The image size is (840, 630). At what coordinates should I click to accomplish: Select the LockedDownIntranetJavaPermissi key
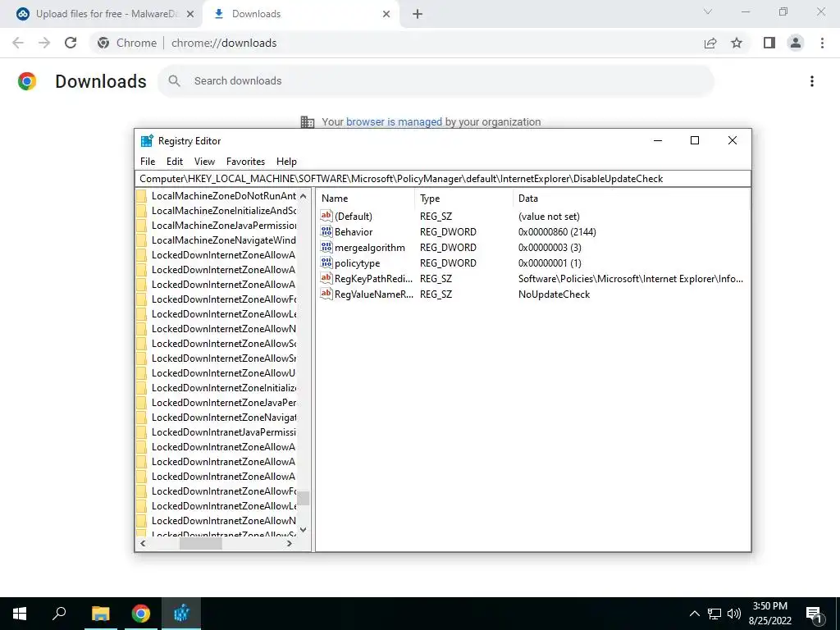pyautogui.click(x=223, y=431)
